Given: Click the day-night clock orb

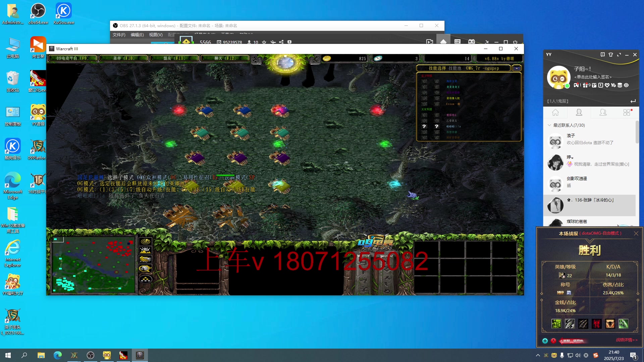Looking at the screenshot, I should click(286, 63).
